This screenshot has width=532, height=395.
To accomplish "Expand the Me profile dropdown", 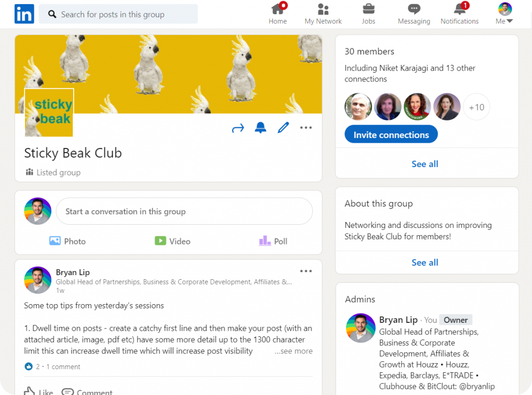I will click(504, 13).
